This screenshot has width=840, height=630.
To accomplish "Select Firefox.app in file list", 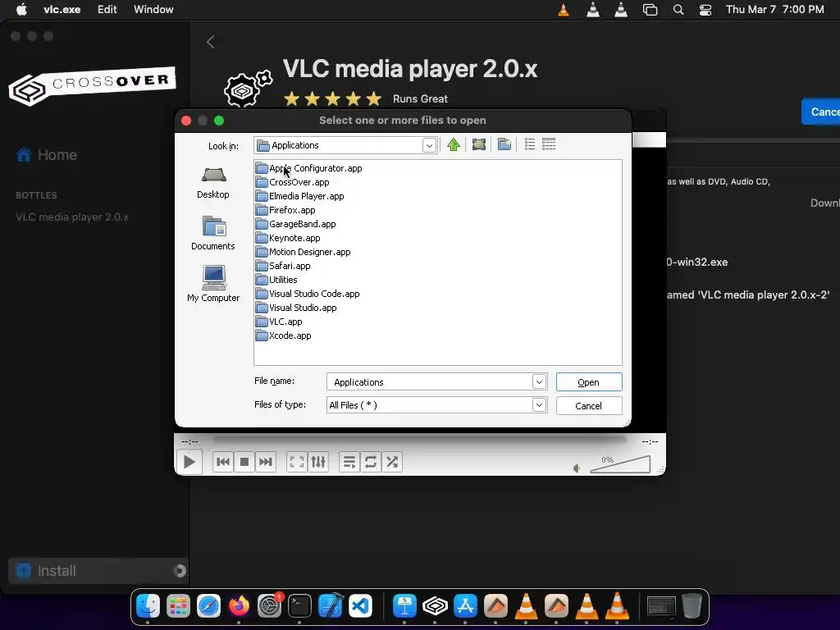I will pos(285,210).
